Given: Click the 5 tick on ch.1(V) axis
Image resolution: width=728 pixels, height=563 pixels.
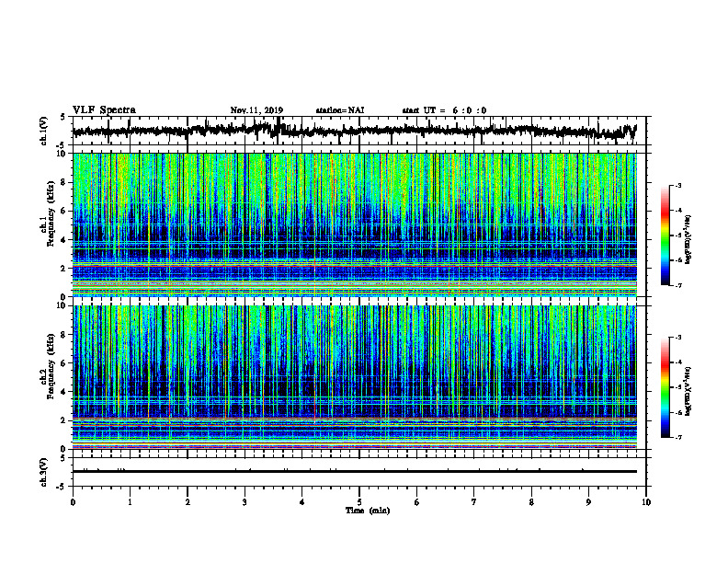Looking at the screenshot, I should click(63, 118).
